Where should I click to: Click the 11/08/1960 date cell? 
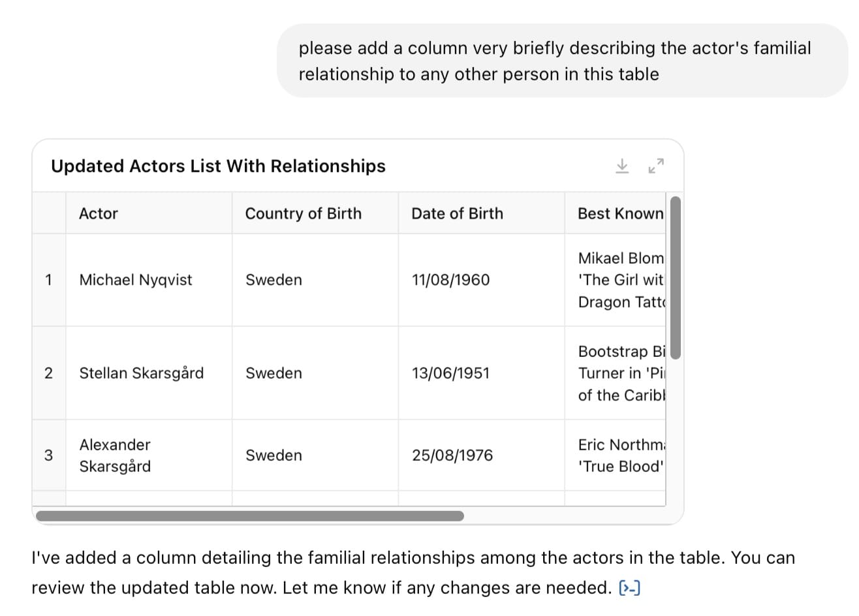point(450,280)
